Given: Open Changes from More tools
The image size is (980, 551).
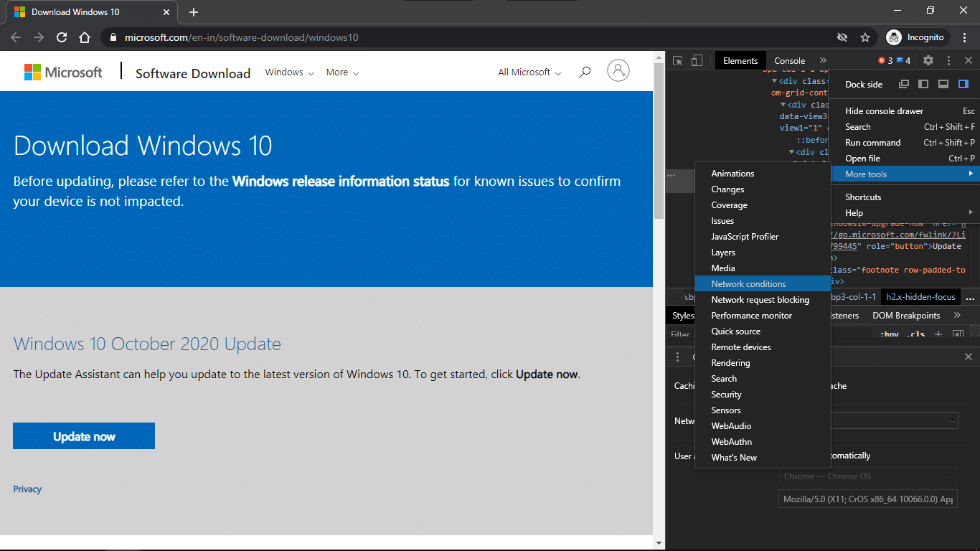Looking at the screenshot, I should click(763, 189).
